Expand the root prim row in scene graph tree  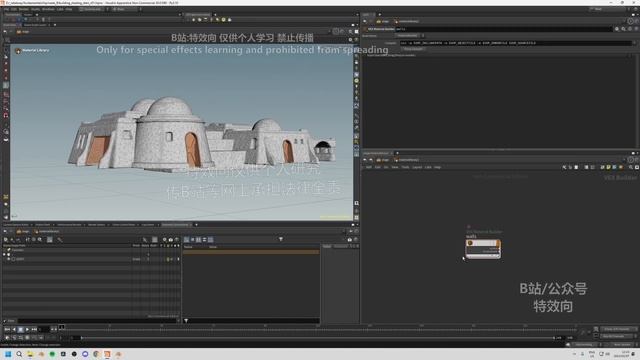click(4, 254)
